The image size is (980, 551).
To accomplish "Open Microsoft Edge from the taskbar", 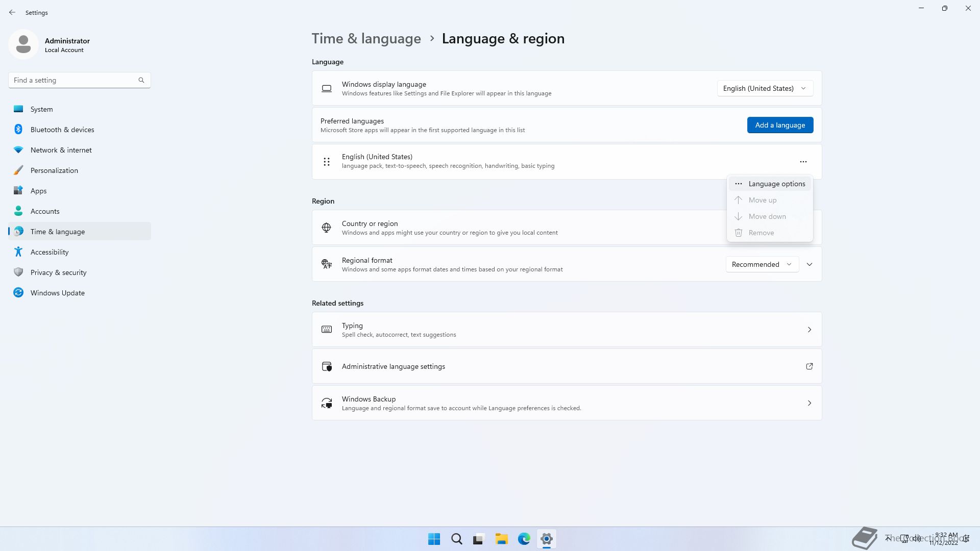I will pos(524,539).
